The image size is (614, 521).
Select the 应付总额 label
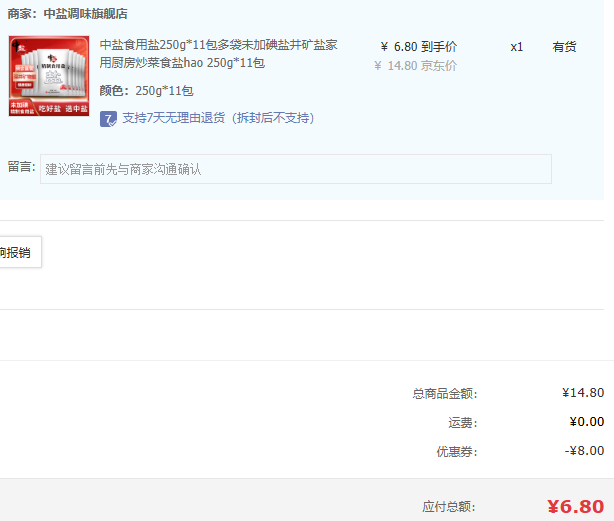(449, 507)
